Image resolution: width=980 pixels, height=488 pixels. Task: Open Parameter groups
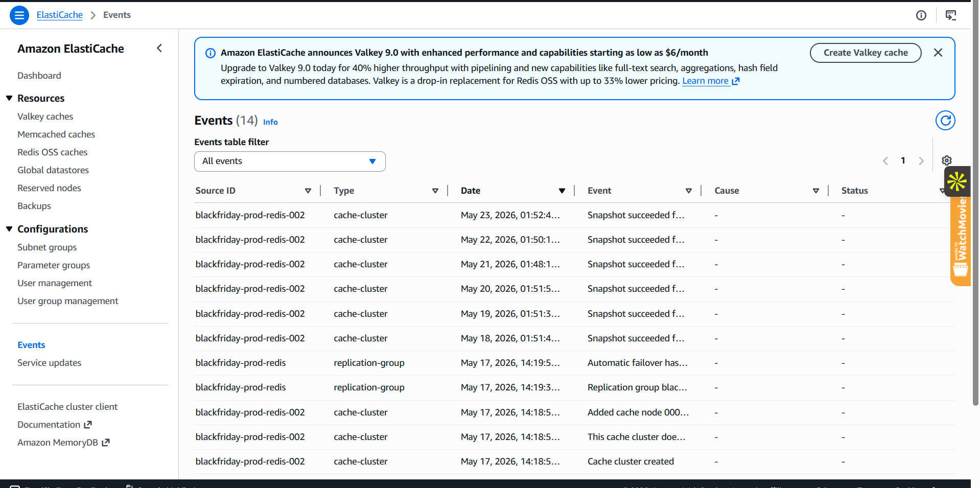(x=54, y=265)
